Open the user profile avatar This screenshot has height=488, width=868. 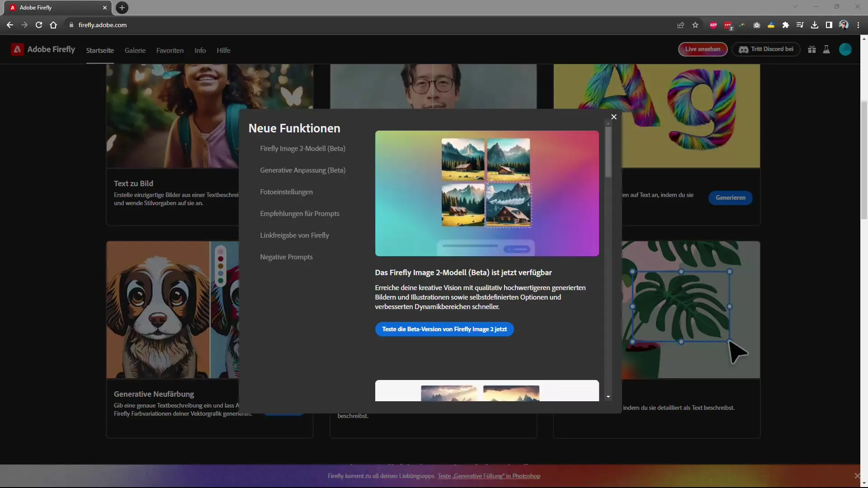845,49
